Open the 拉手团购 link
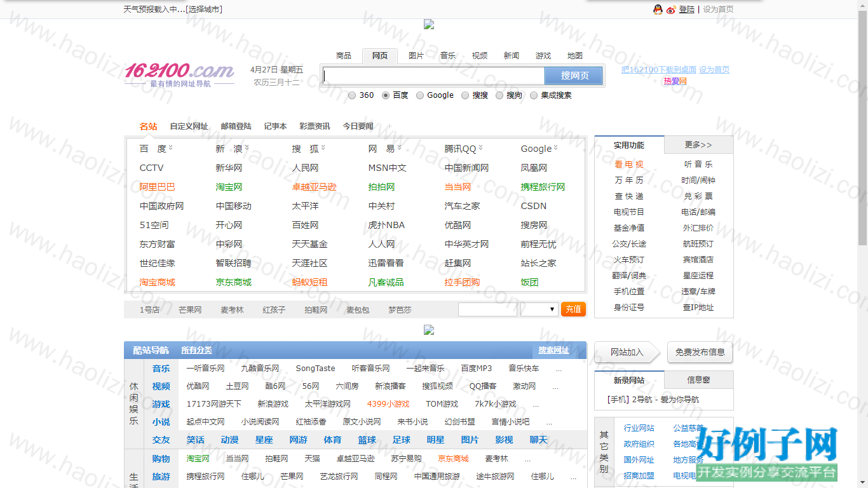Image resolution: width=868 pixels, height=488 pixels. [462, 282]
